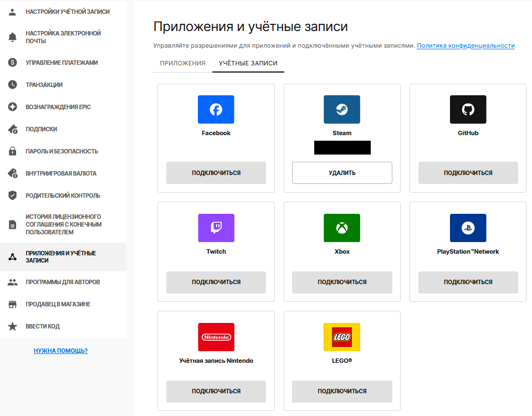Click the account settings person icon
This screenshot has width=532, height=416.
click(13, 12)
